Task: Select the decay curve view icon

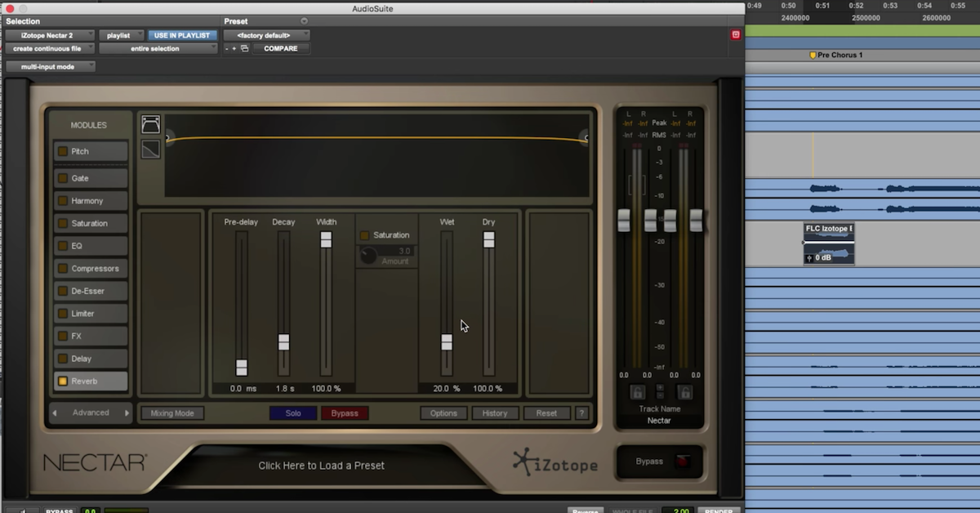Action: click(x=150, y=149)
